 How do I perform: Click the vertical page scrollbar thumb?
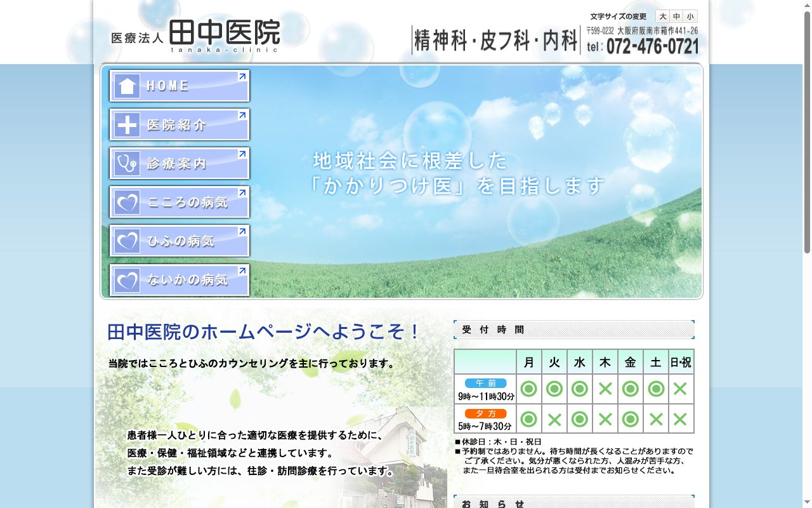(807, 133)
